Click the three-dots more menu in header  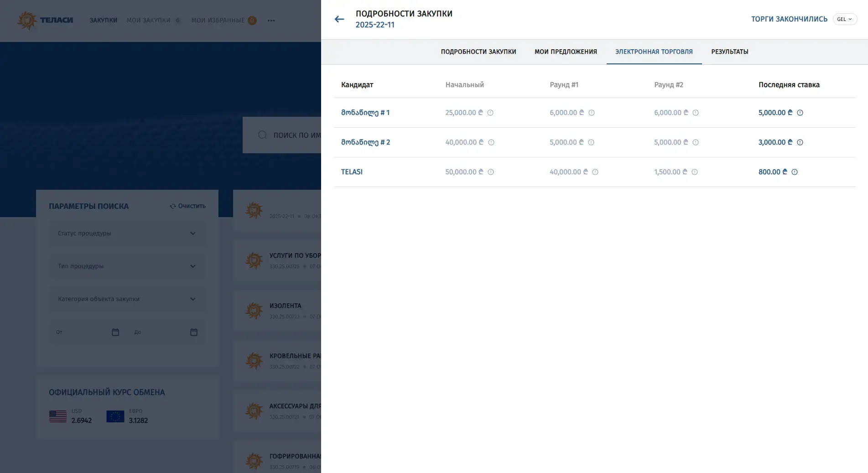(271, 21)
